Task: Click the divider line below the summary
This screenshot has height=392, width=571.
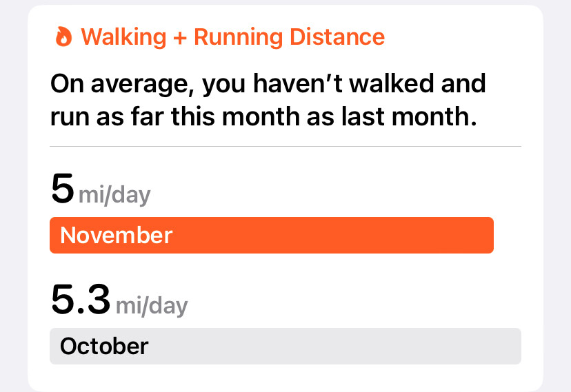Action: (285, 146)
